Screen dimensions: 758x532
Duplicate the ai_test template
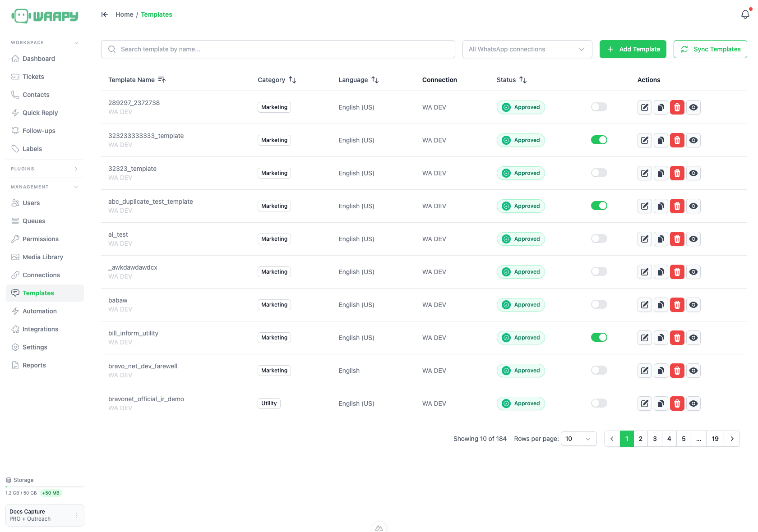click(661, 239)
